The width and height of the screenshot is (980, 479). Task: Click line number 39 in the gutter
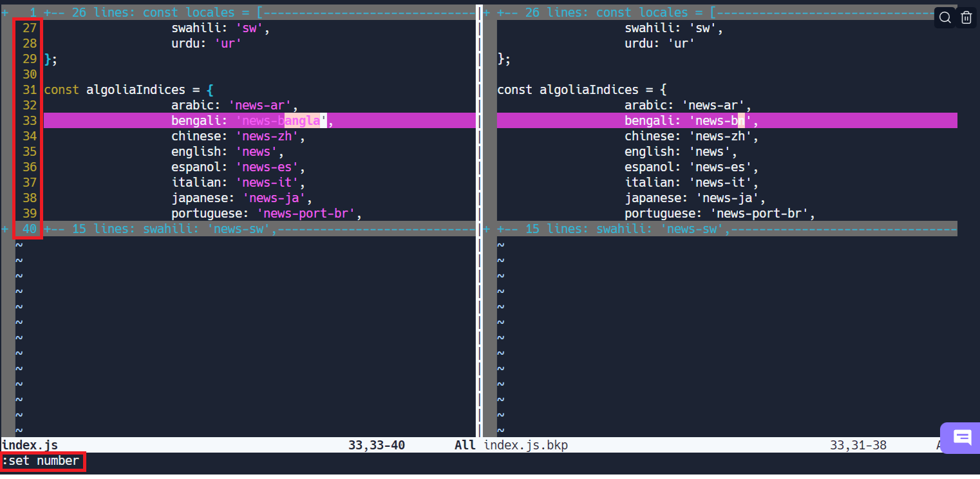coord(30,213)
